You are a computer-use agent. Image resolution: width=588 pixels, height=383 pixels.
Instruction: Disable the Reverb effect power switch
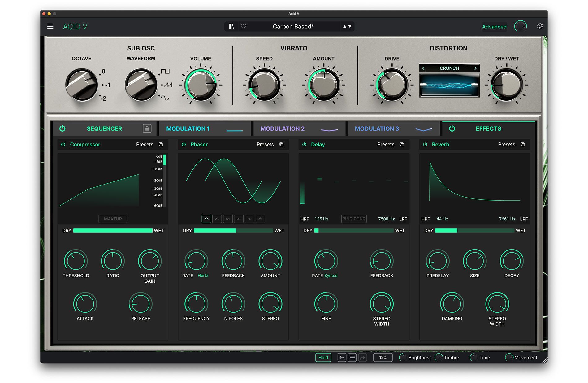[425, 145]
